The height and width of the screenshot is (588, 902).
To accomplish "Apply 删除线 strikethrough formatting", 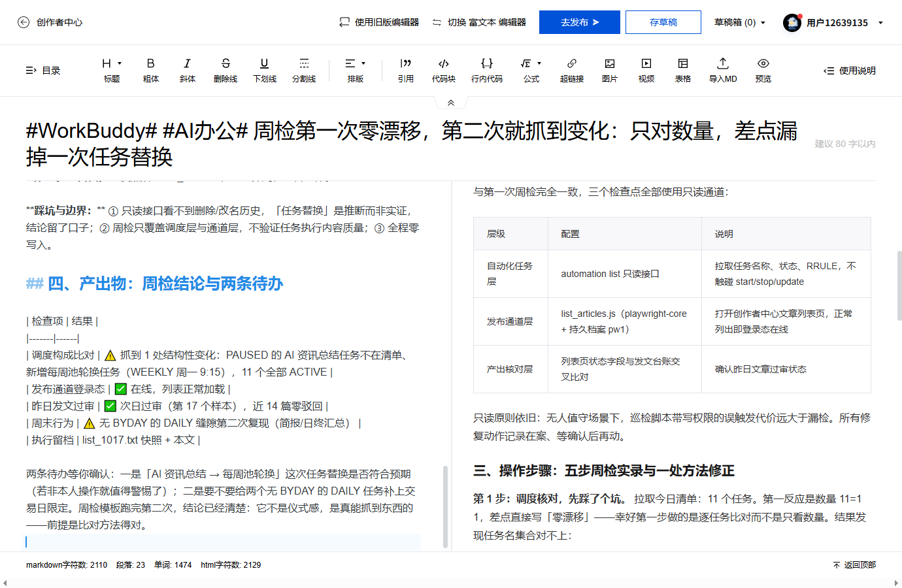I will coord(225,71).
